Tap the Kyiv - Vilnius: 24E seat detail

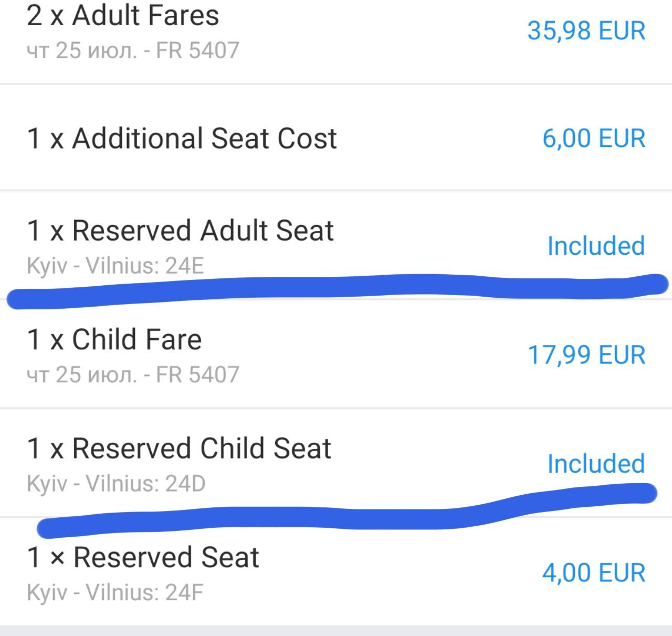point(115,266)
